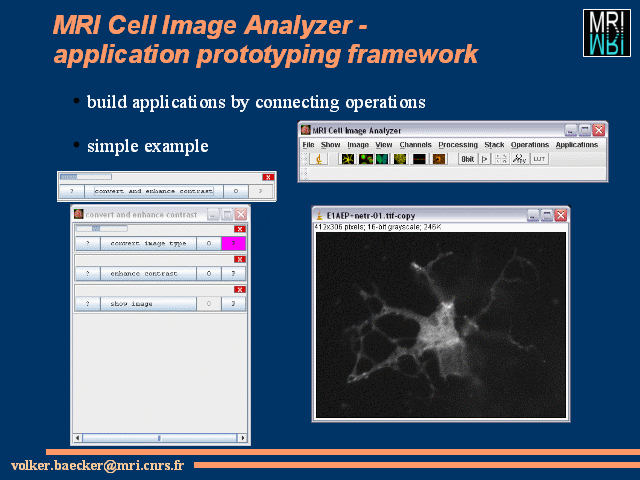Open the Operations menu

coord(530,144)
